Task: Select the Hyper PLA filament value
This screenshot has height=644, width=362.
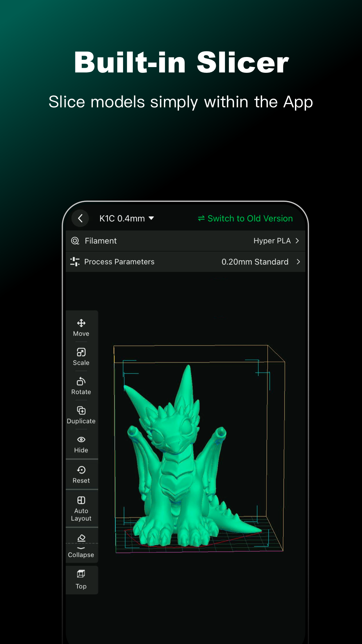Action: [272, 241]
